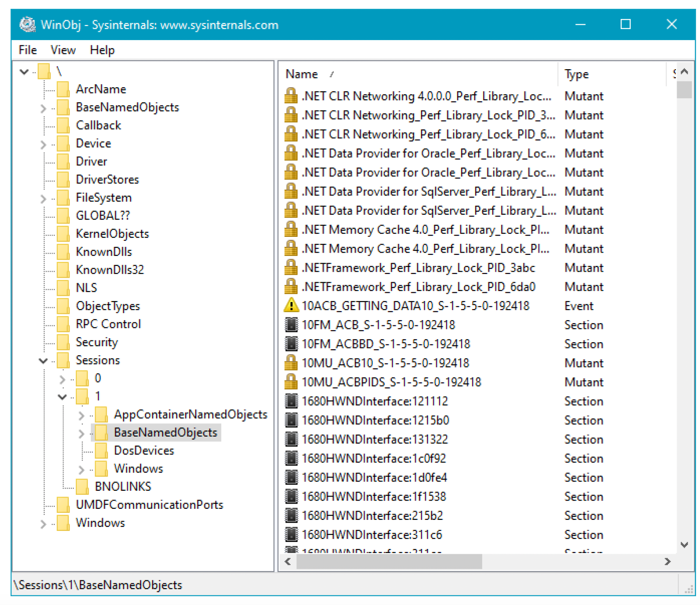
Task: Click the folder icon of RPC Control
Action: tap(63, 324)
